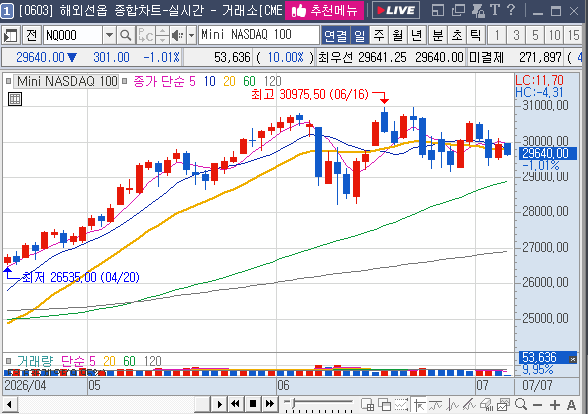Select the 일 daily period button
The image size is (588, 414).
point(360,36)
